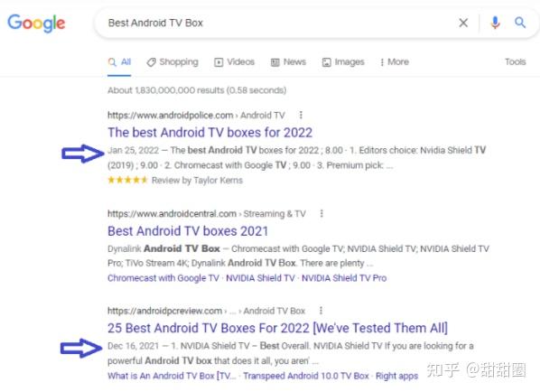Click the 'Jan 25, 2022' snippet date
The width and height of the screenshot is (540, 392).
pos(134,150)
